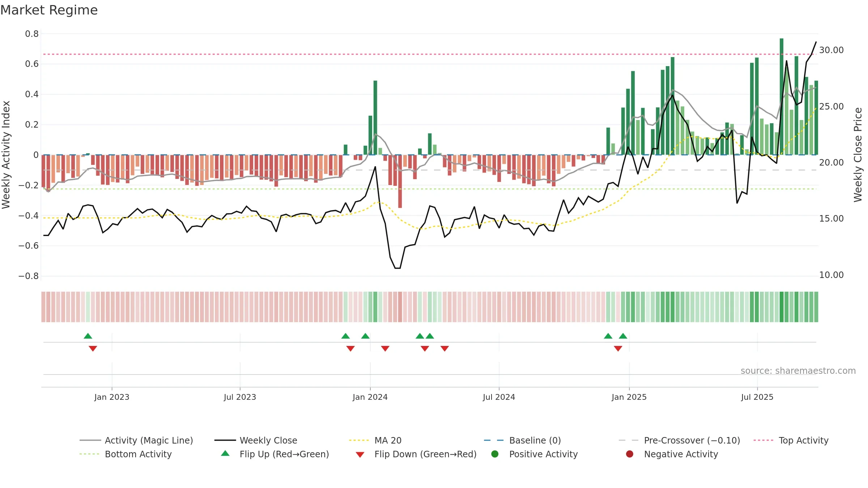Click the Weekly Close legend entry

(x=256, y=440)
